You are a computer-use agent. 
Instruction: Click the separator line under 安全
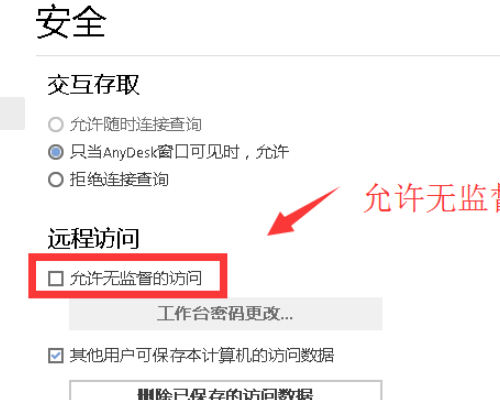[268, 56]
